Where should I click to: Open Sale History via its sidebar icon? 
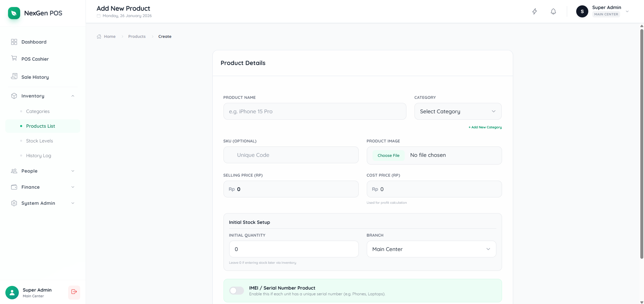pos(14,76)
